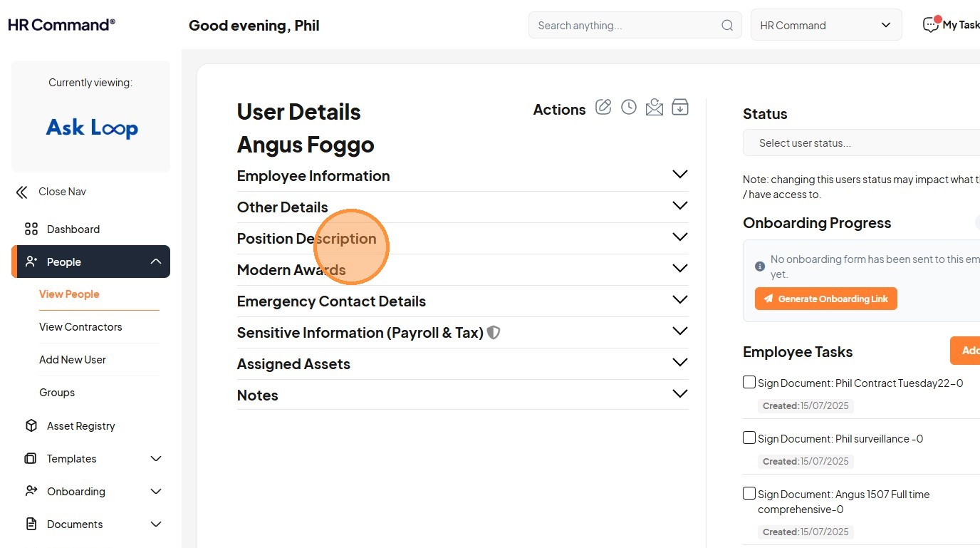This screenshot has height=548, width=980.
Task: Click the edit user pencil icon
Action: (603, 108)
